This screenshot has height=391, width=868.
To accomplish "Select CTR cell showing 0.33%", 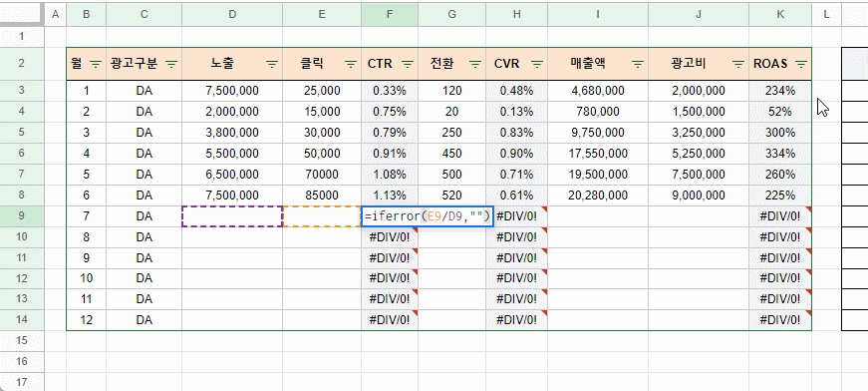I will [390, 91].
